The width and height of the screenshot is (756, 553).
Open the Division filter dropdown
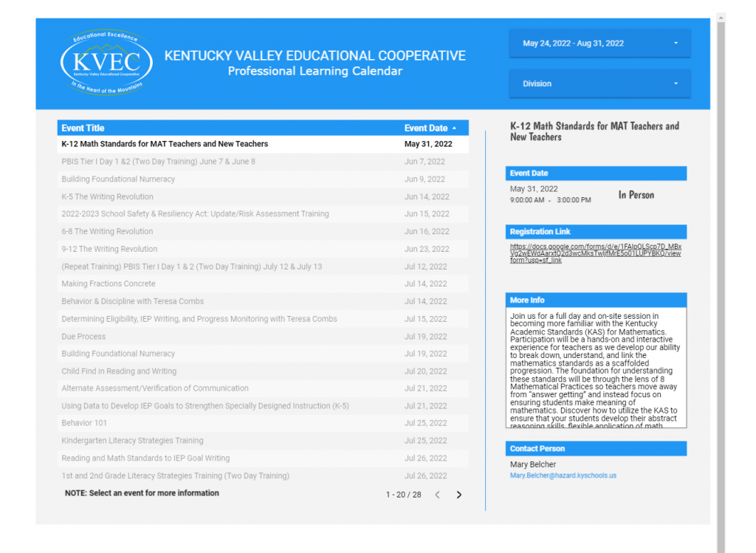coord(599,83)
